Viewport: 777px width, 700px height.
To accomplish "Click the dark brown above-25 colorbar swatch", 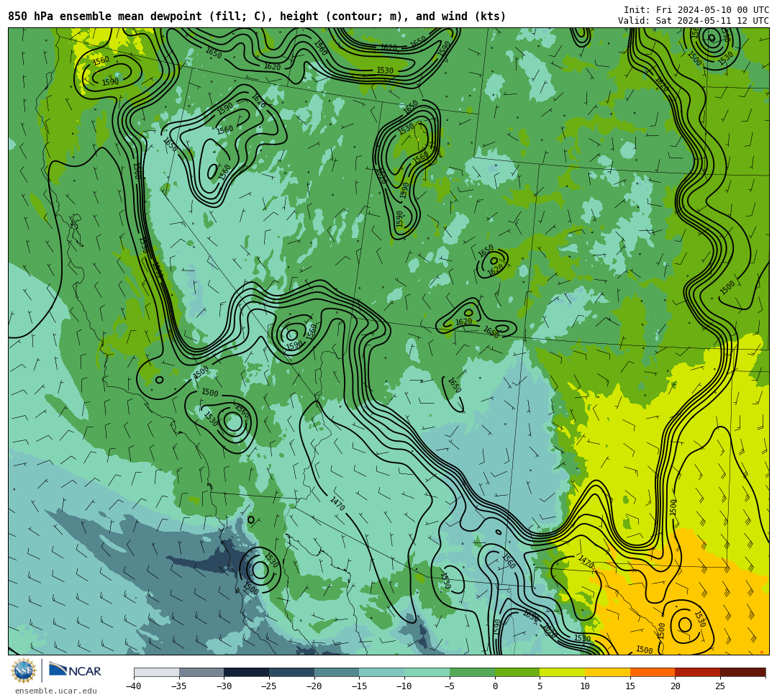I will 742,672.
